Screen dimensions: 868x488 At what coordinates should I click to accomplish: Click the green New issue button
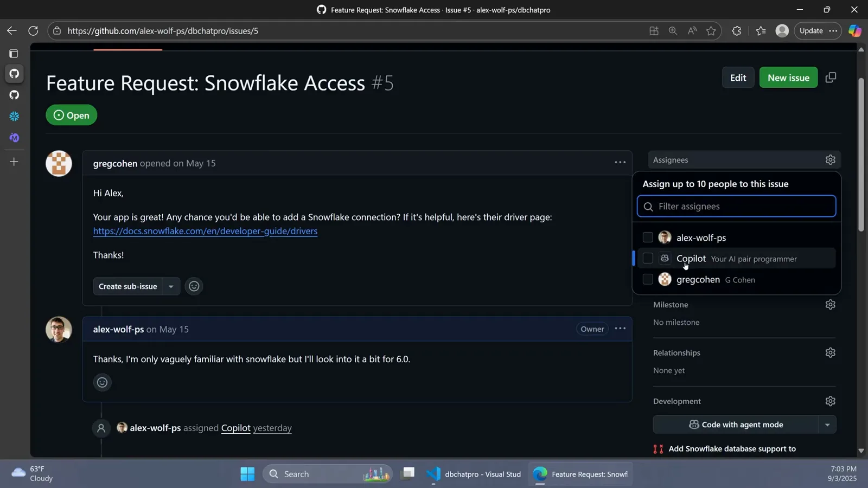788,78
